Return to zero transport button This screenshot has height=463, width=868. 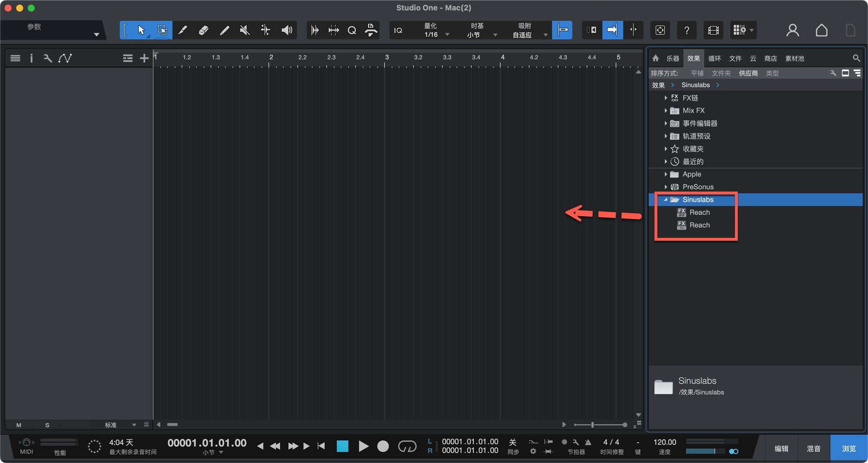click(321, 446)
